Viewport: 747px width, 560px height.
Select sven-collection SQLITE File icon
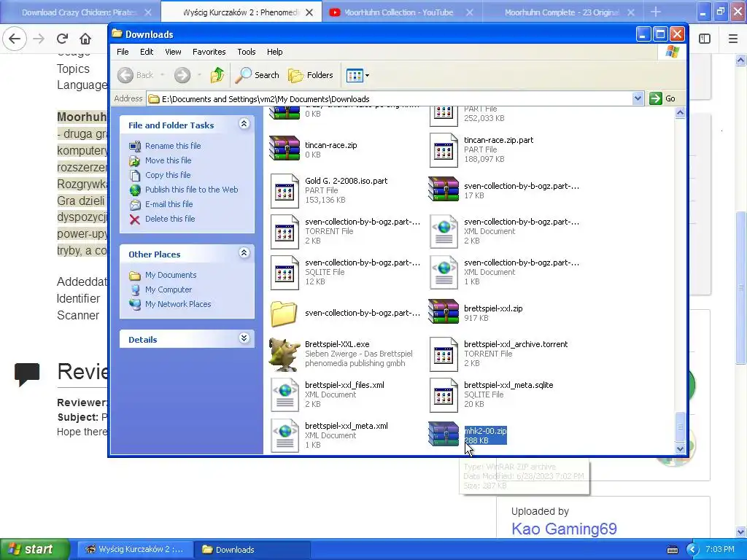tap(285, 273)
